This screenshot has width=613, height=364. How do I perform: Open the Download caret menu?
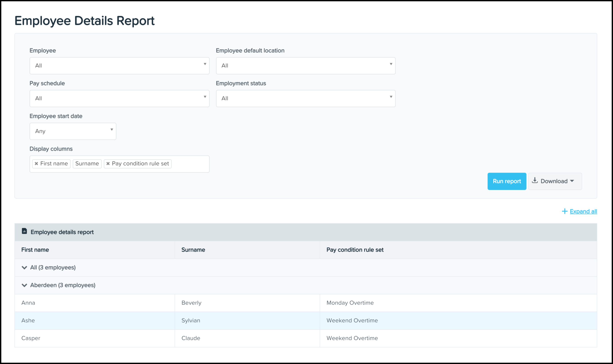572,181
